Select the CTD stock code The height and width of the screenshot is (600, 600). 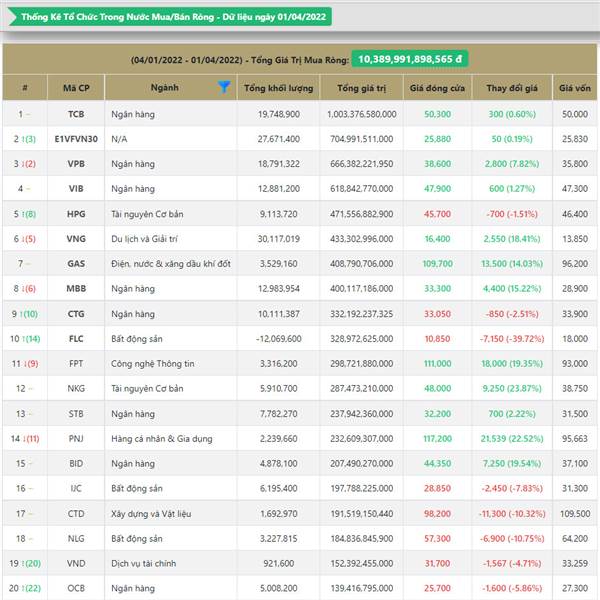coord(76,514)
